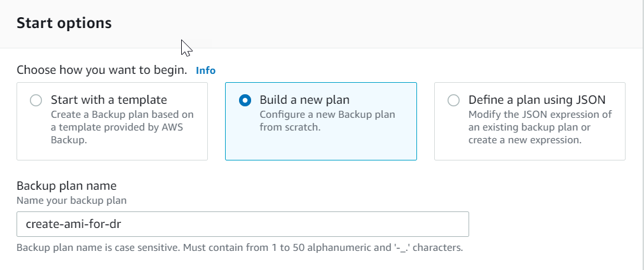Click the "Start options" section heading

point(64,24)
